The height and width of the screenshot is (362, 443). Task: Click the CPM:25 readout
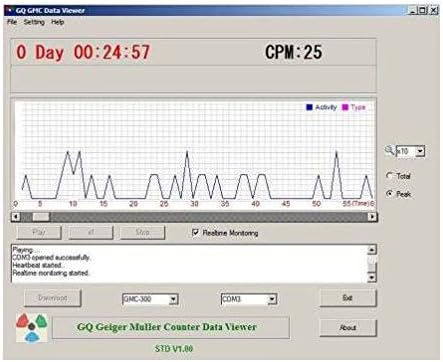click(294, 52)
